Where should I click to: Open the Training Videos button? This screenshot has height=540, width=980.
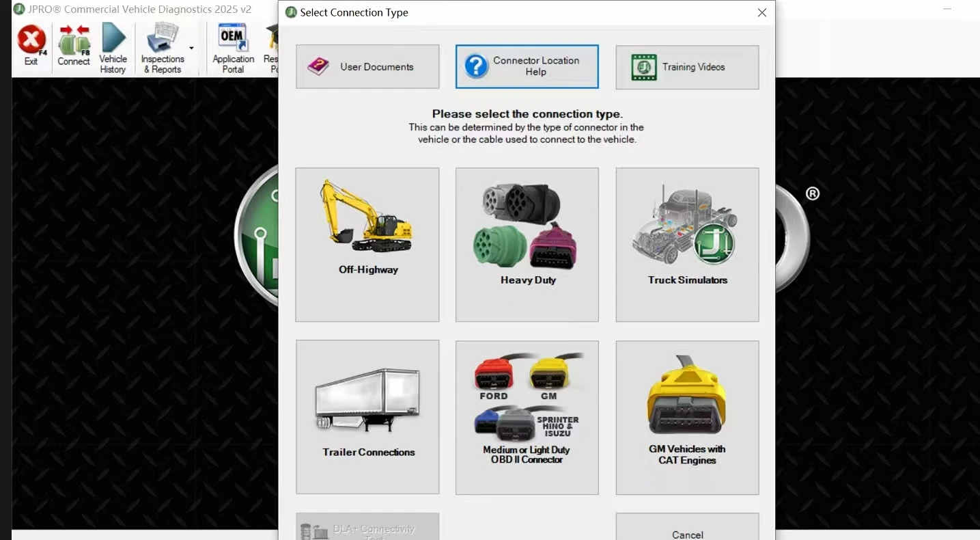tap(687, 67)
